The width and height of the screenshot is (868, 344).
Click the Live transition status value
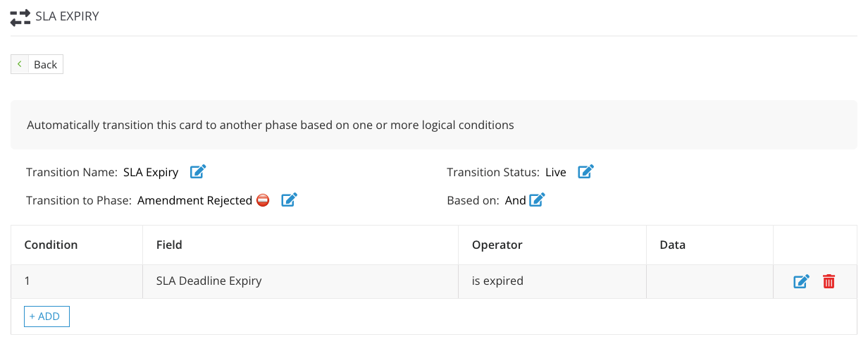pyautogui.click(x=556, y=171)
